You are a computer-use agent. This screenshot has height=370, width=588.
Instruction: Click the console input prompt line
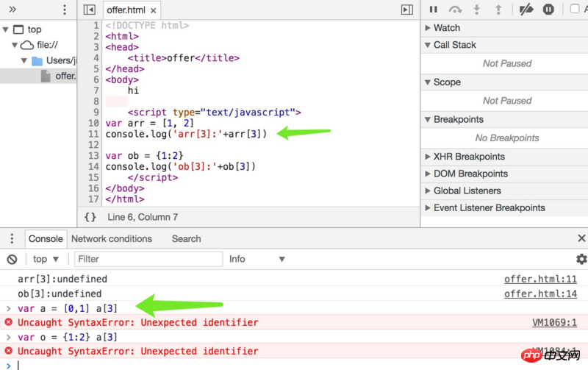pyautogui.click(x=294, y=365)
